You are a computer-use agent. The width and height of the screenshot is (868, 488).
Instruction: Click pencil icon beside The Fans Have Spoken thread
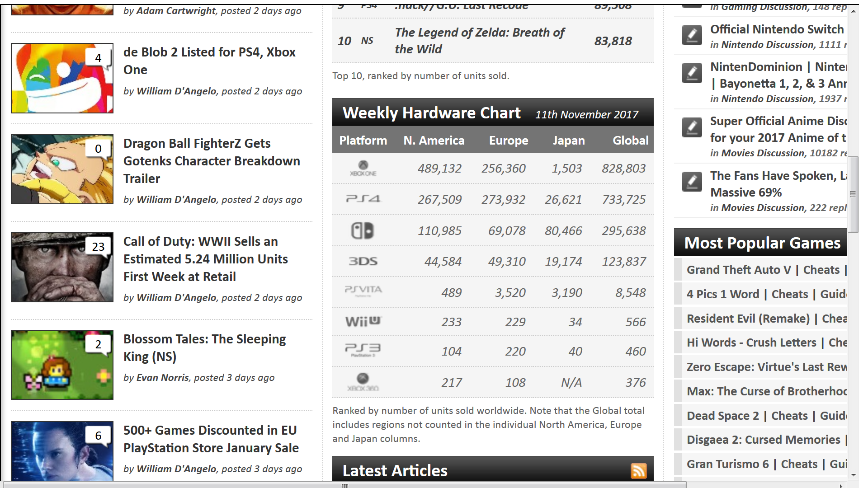[692, 182]
